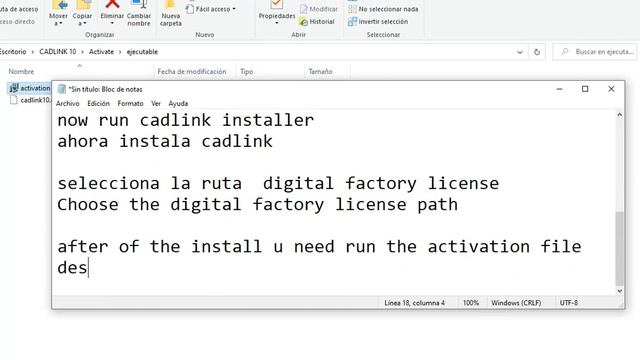Click Notepad scrollbar up arrow
This screenshot has height=360, width=640.
[x=620, y=115]
